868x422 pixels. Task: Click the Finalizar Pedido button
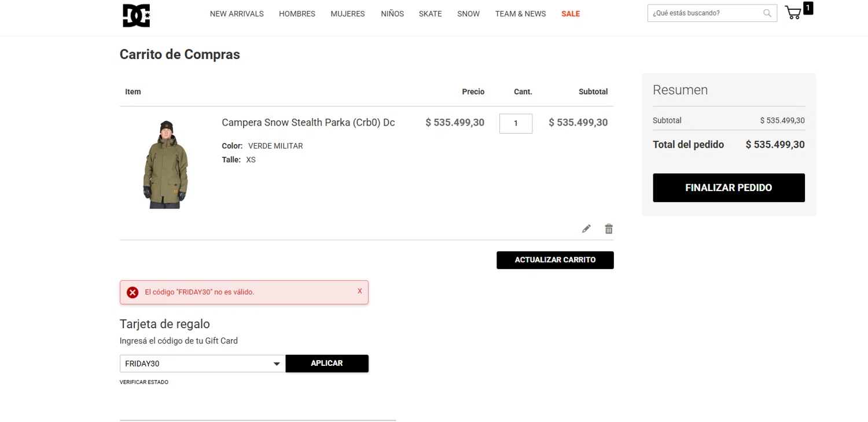[729, 188]
